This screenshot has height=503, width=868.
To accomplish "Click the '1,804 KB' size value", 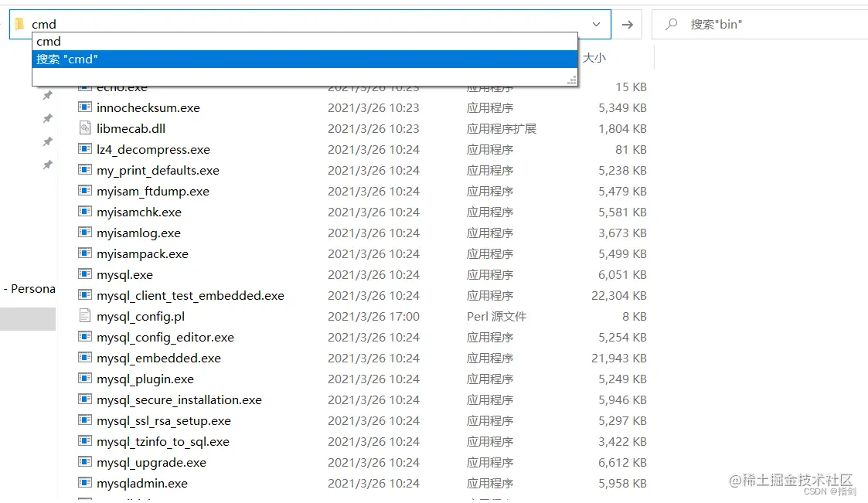I will click(622, 128).
